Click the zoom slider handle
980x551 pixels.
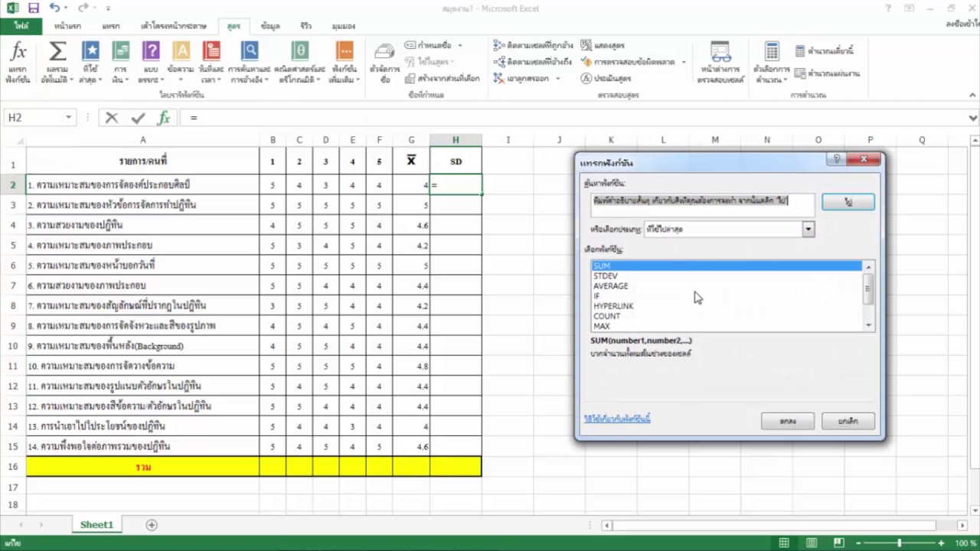coord(899,543)
